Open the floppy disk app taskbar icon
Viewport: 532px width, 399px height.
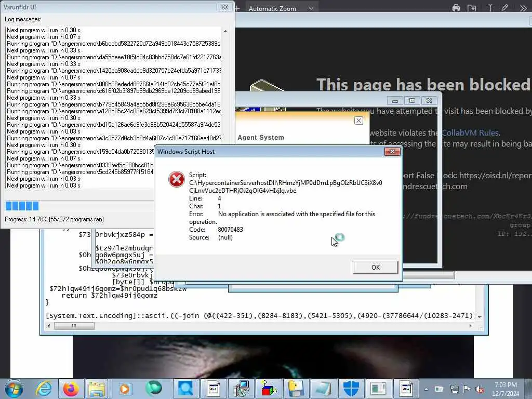(296, 389)
